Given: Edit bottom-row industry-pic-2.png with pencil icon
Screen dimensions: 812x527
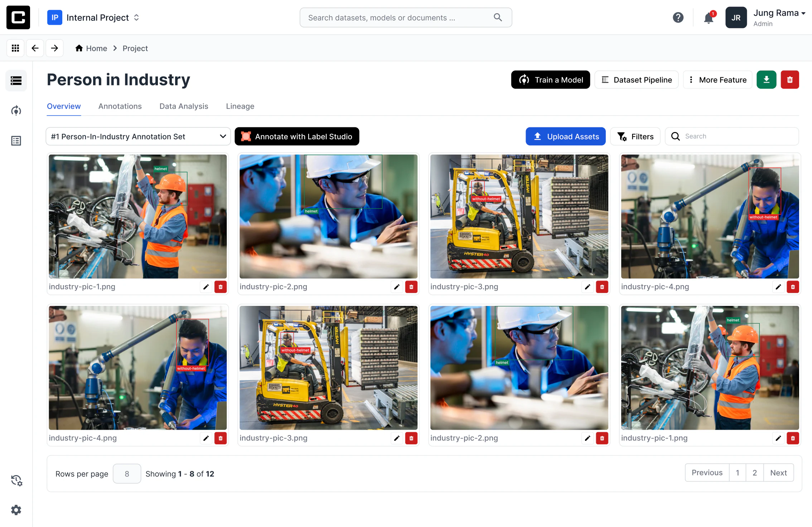Looking at the screenshot, I should pos(588,438).
